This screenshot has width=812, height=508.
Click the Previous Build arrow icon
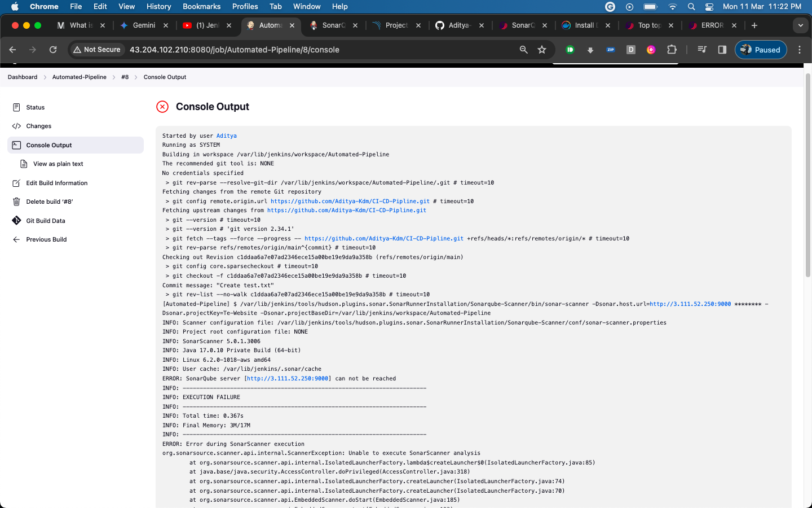(16, 239)
